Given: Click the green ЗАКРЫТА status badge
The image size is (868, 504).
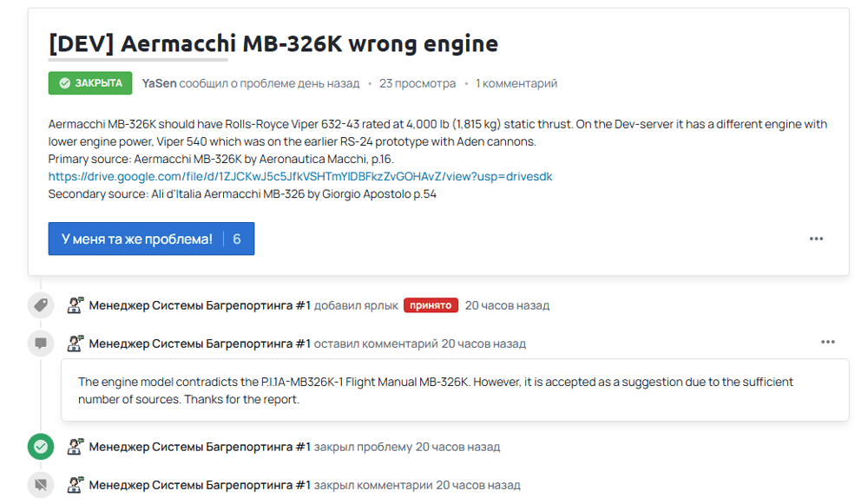Looking at the screenshot, I should [x=90, y=83].
